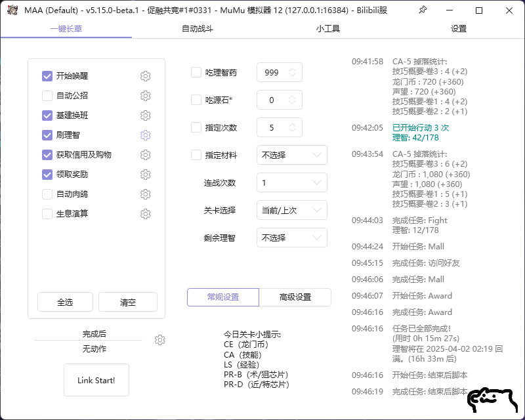Click the 清空 button
Screen dimensions: 525x420
click(128, 303)
